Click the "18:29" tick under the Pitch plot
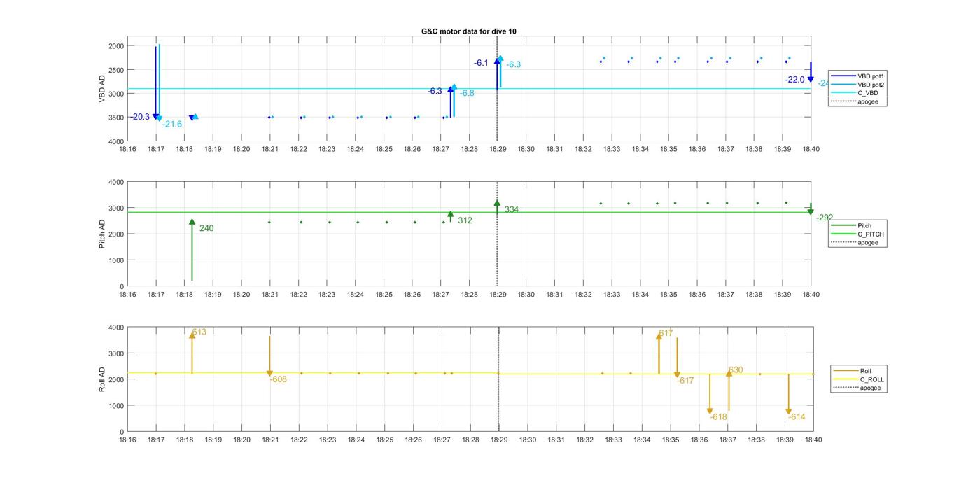Screen dimensions: 980x485 coord(498,295)
